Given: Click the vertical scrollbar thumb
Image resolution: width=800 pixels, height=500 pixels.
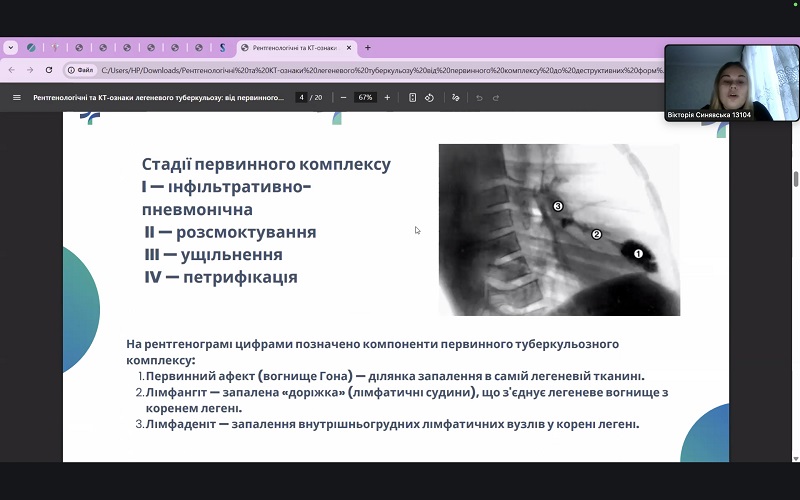Looking at the screenshot, I should point(796,179).
